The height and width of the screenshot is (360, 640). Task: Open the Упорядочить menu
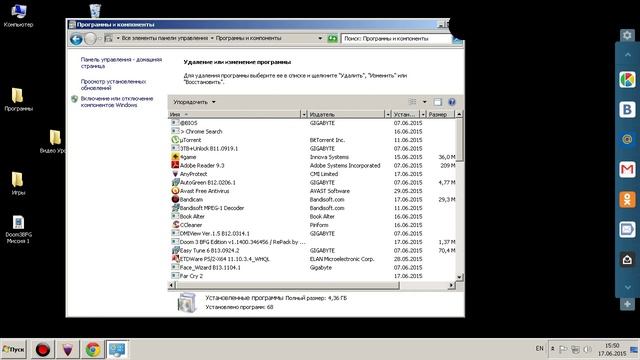click(x=194, y=102)
